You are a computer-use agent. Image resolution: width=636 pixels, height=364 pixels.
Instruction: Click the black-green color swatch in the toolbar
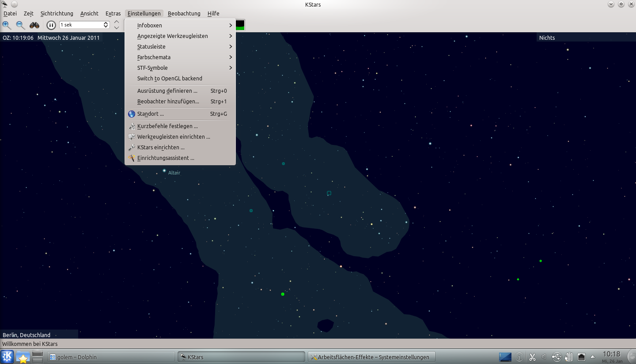[x=239, y=25]
